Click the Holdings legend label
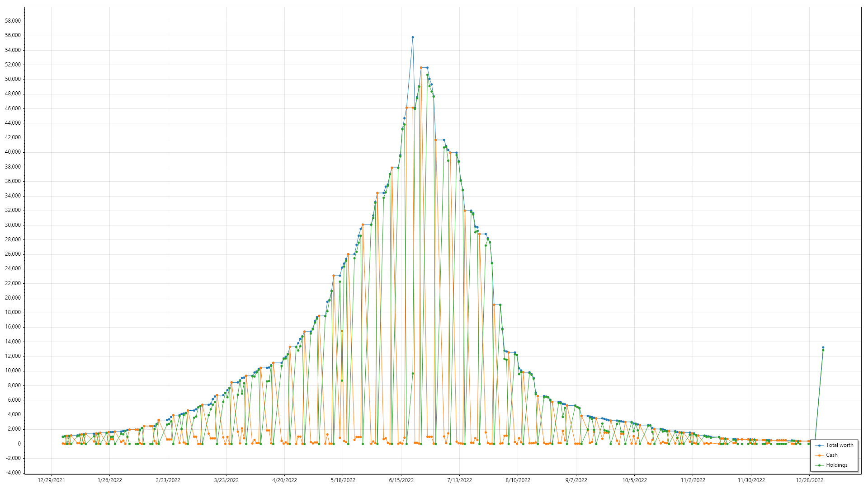Screen dimensions: 868x488 click(x=836, y=465)
